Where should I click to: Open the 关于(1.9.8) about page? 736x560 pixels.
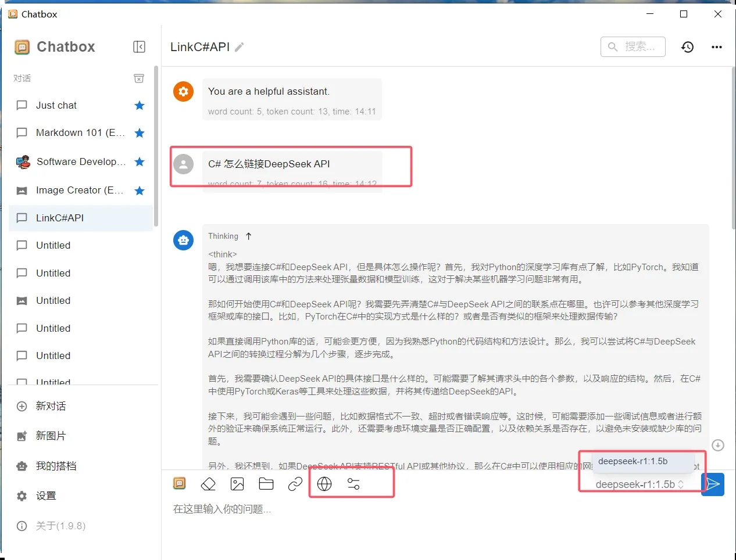pos(81,526)
